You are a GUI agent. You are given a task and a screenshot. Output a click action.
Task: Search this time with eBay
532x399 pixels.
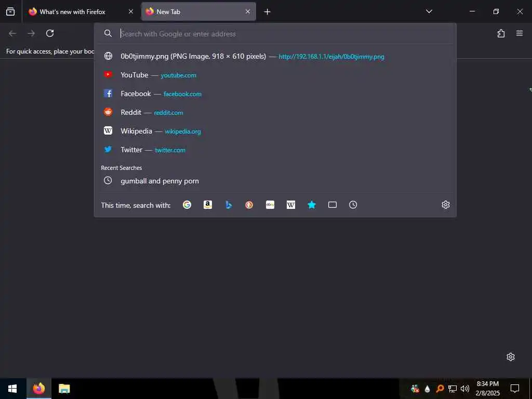270,205
